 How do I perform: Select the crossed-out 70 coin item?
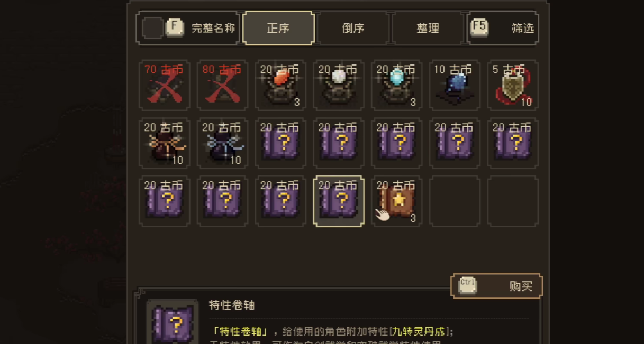click(165, 85)
